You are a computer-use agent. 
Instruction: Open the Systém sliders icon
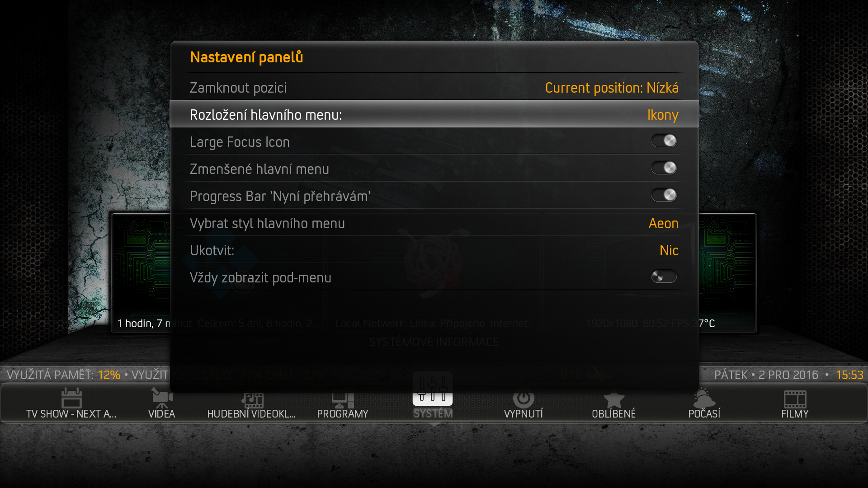(433, 389)
